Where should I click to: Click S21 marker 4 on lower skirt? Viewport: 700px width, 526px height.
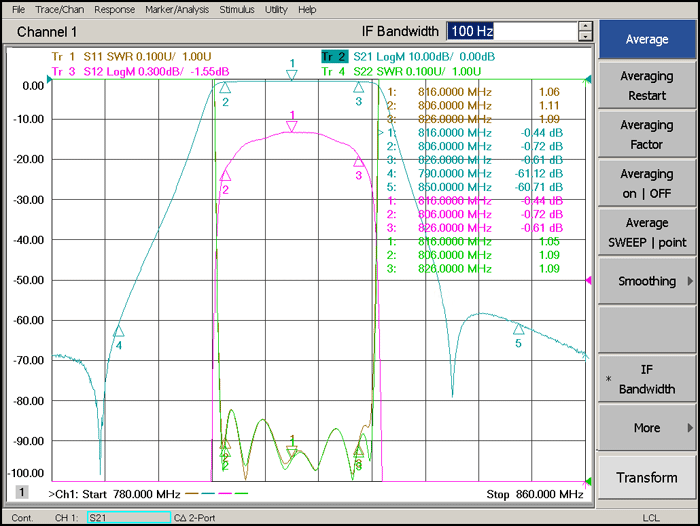[118, 331]
